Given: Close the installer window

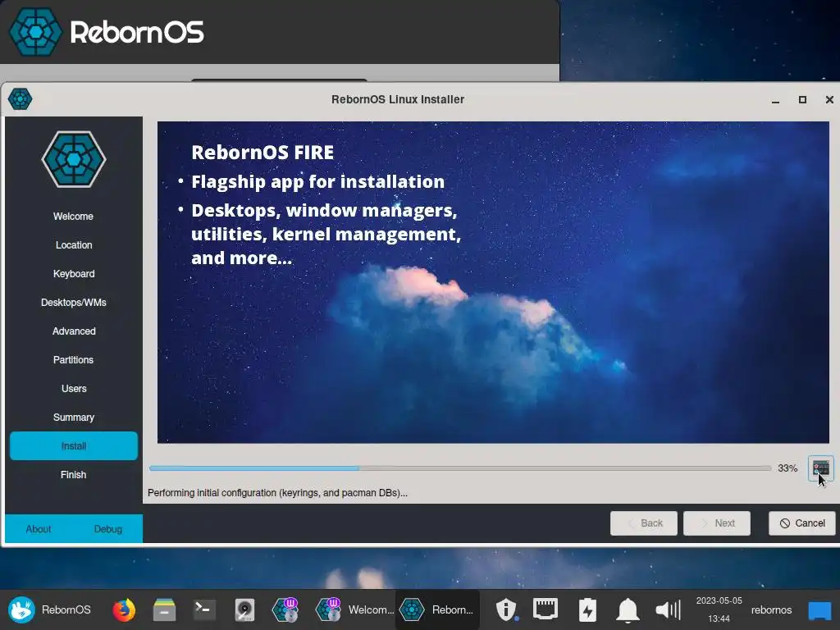Looking at the screenshot, I should pos(829,99).
